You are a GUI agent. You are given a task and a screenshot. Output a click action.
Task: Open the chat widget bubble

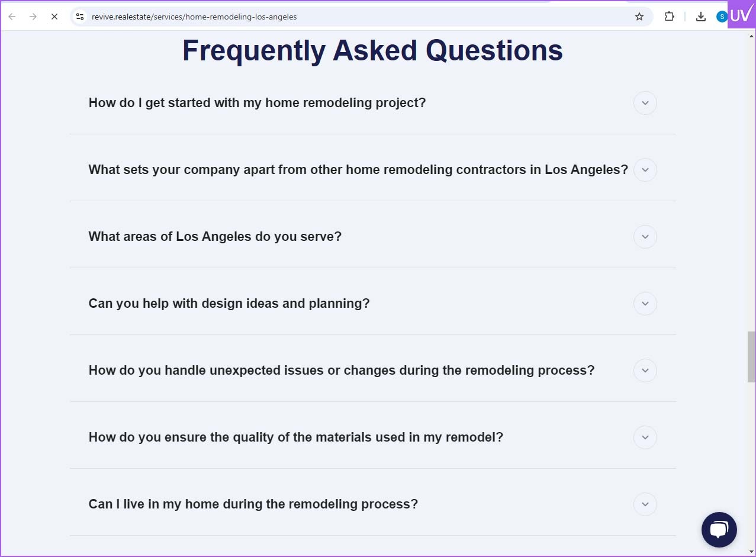pos(719,530)
